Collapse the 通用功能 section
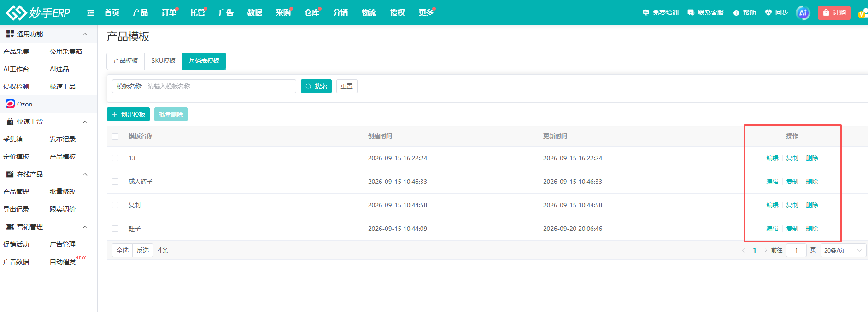868x312 pixels. 85,34
